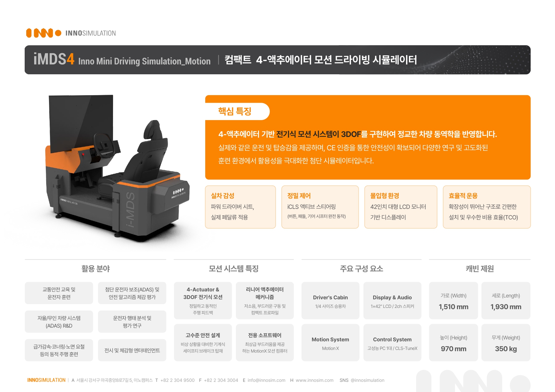The width and height of the screenshot is (555, 392).
Task: Click the "훈련 환경에서 활용성을 극대화한" description line
Action: click(x=296, y=161)
